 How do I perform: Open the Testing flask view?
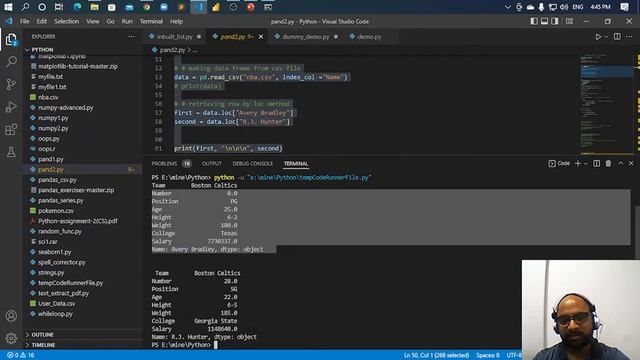(x=11, y=152)
